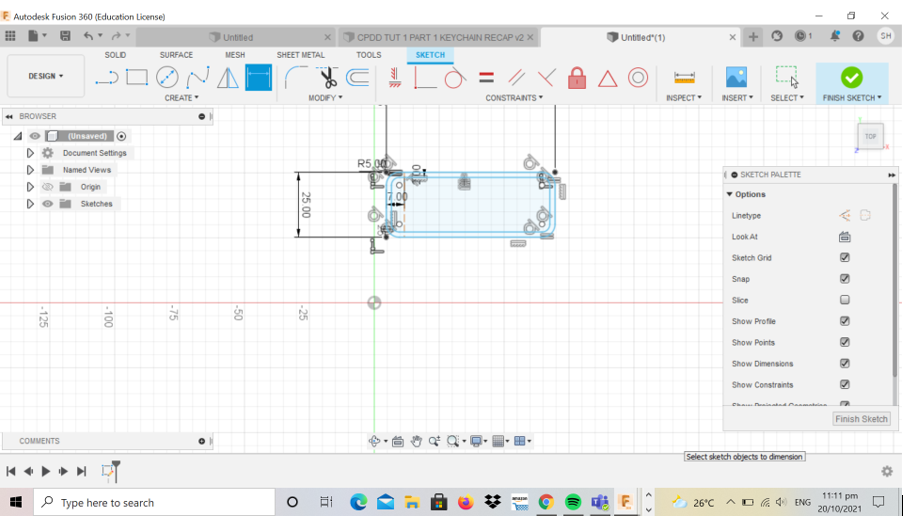The height and width of the screenshot is (517, 913).
Task: Apply Parallel constraint icon
Action: 516,77
